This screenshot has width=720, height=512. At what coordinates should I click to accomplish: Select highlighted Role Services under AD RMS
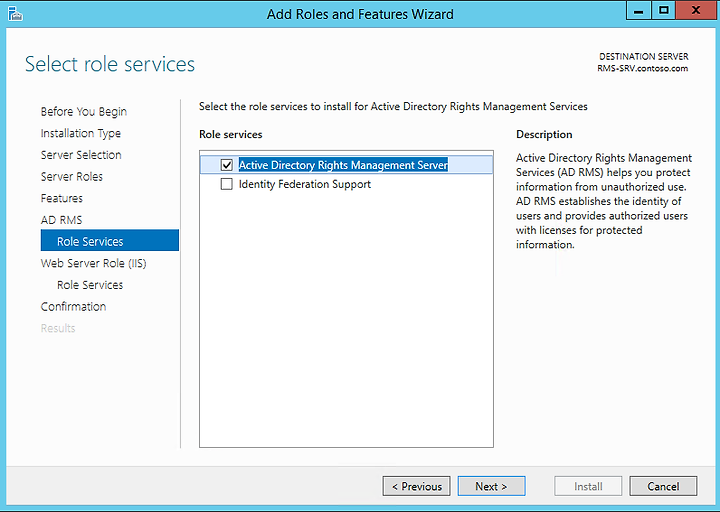[x=110, y=241]
